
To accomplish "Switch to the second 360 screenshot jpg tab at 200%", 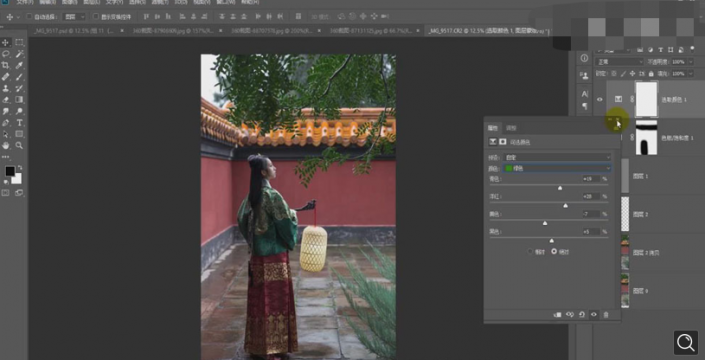I will [272, 31].
